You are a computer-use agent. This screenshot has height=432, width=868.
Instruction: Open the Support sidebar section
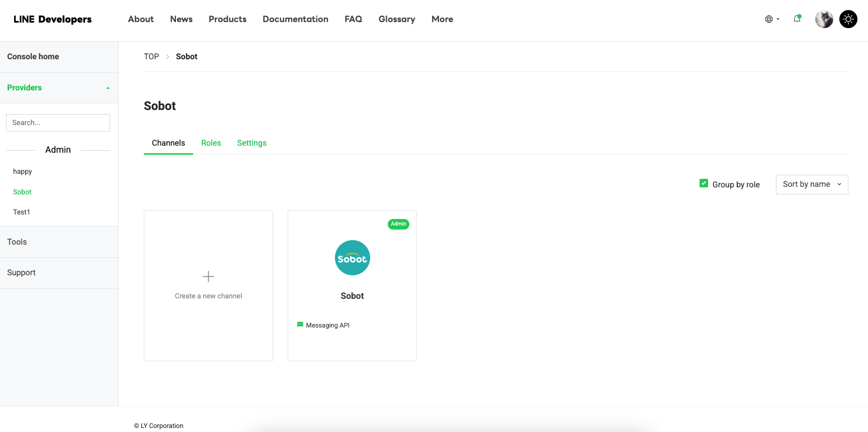coord(59,273)
